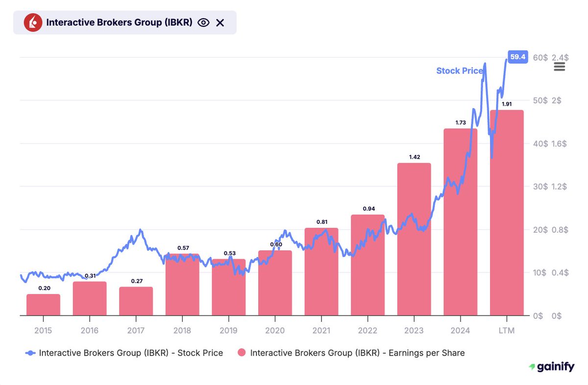Click the 0.27 bar value label

[137, 281]
